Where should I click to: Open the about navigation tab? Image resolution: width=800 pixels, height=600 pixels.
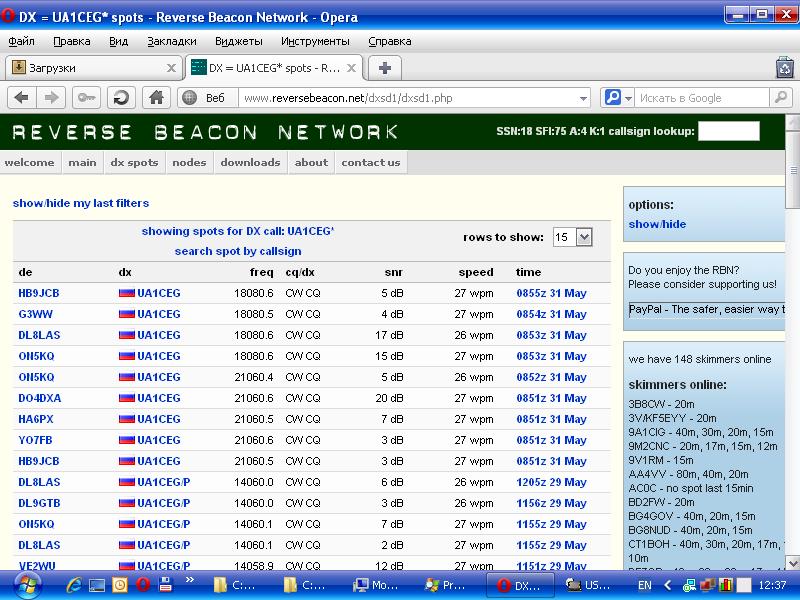pyautogui.click(x=311, y=162)
